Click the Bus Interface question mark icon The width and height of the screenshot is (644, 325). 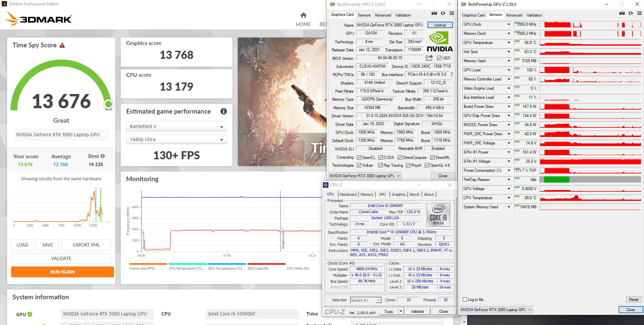click(x=451, y=74)
